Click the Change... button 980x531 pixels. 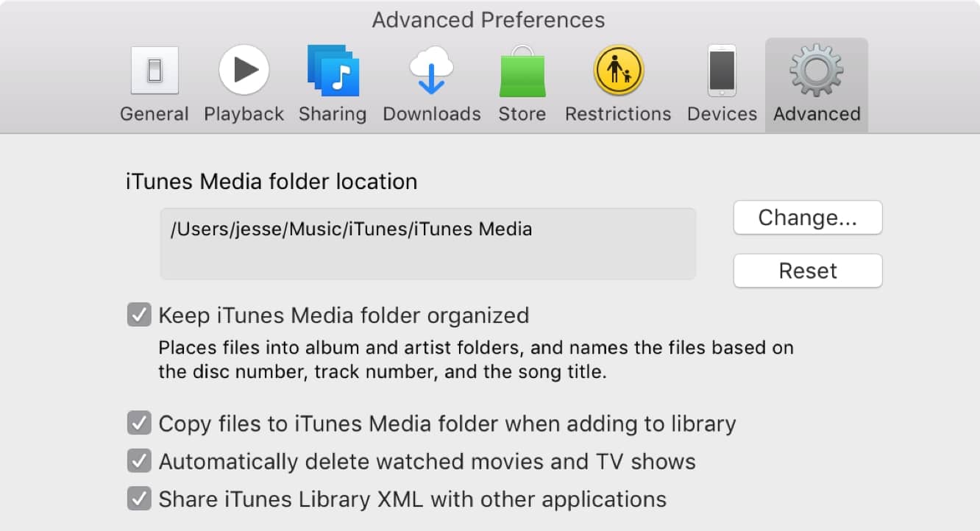807,218
